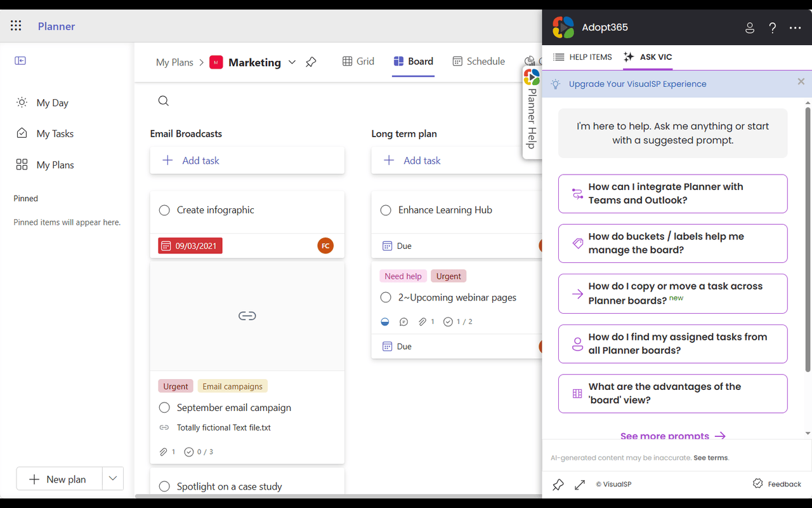Viewport: 812px width, 508px height.
Task: Click the Adopt365 help question mark
Action: coord(773,28)
